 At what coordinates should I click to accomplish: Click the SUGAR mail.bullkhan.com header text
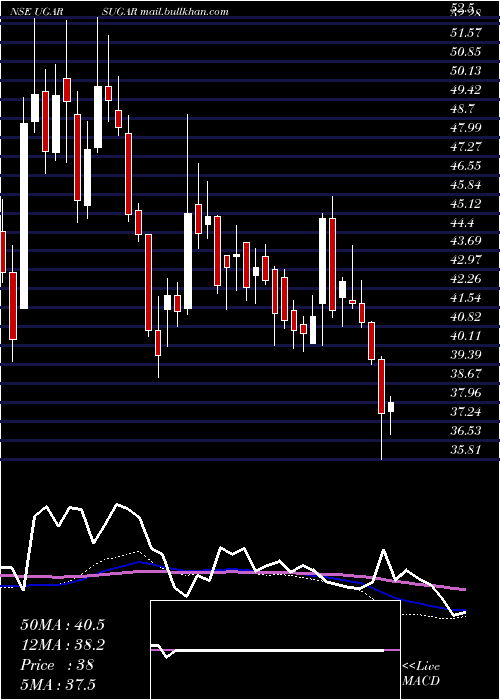(x=165, y=12)
